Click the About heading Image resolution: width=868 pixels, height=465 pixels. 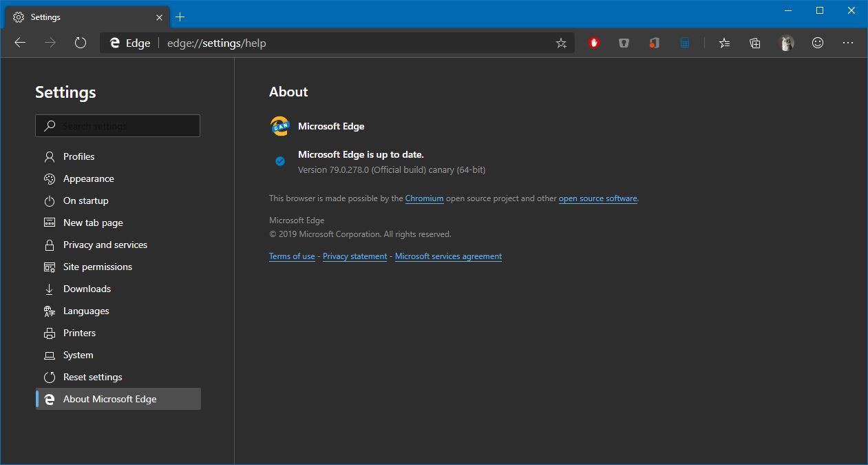coord(288,92)
